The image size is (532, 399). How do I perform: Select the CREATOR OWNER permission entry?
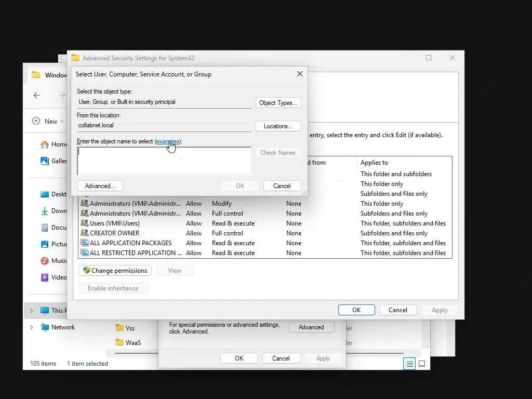[265, 233]
